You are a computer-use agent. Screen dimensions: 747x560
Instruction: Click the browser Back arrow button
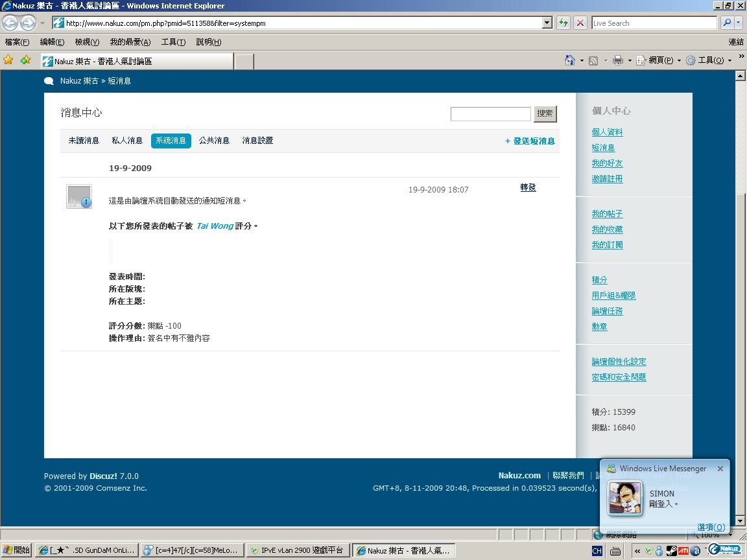pyautogui.click(x=10, y=23)
